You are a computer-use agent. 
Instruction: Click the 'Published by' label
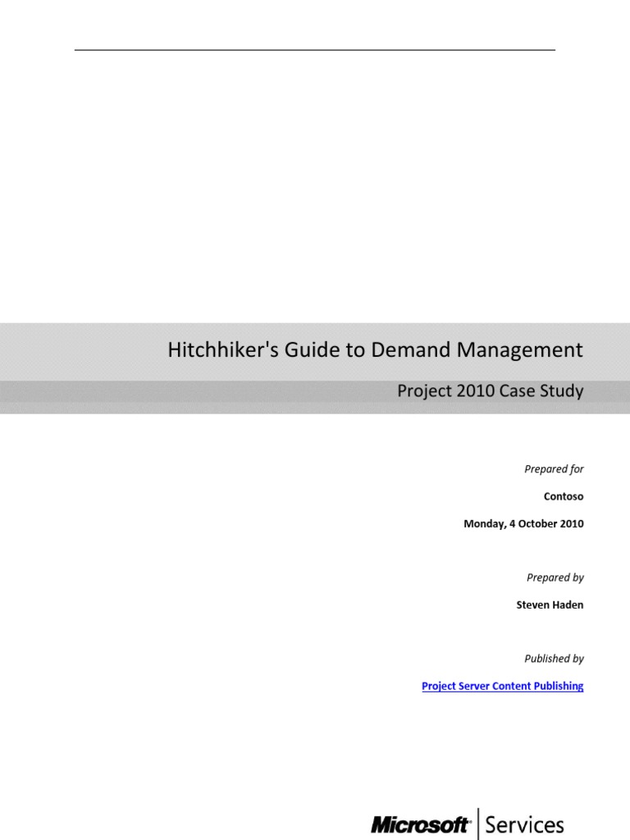click(554, 659)
